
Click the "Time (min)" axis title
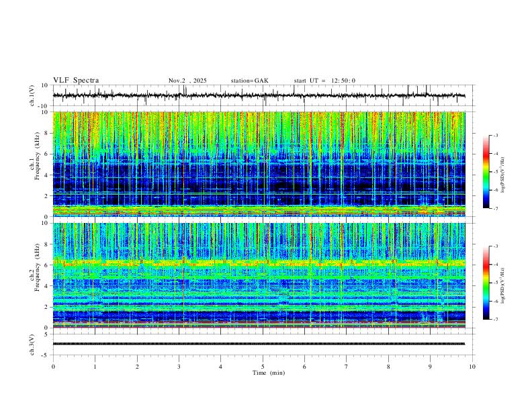(269, 373)
